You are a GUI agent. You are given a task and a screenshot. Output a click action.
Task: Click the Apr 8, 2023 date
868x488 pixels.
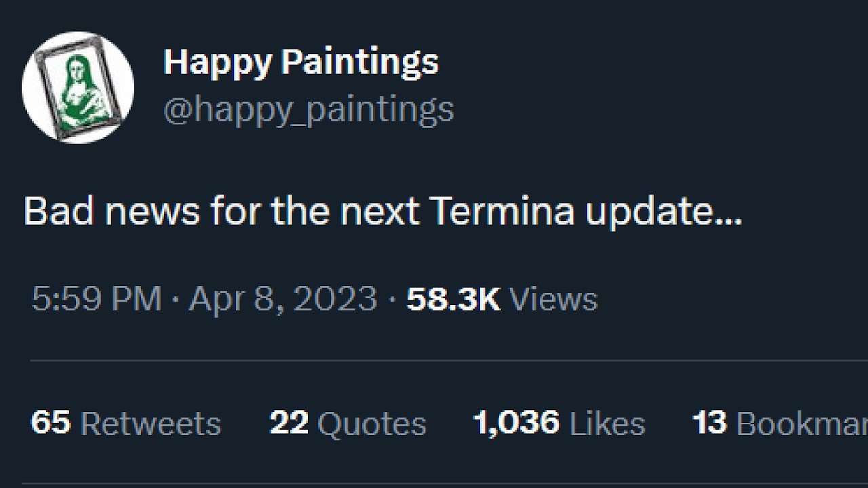click(283, 299)
